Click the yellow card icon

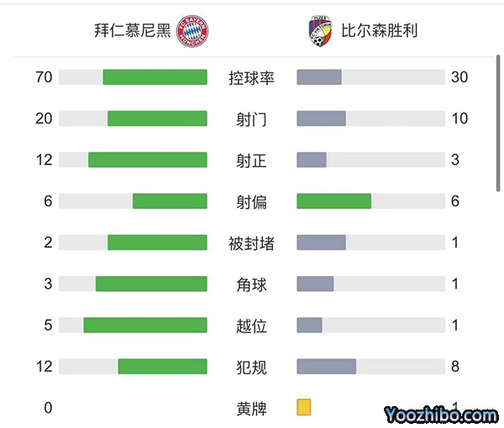(304, 408)
